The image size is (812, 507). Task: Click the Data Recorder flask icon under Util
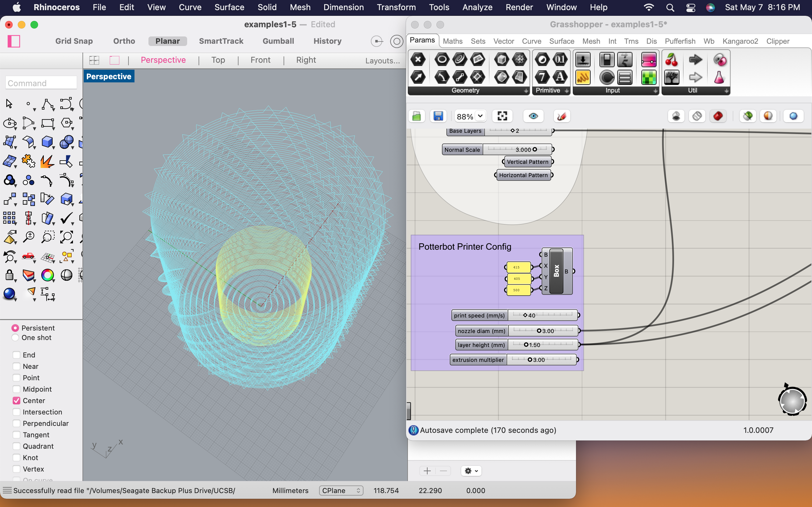coord(720,78)
